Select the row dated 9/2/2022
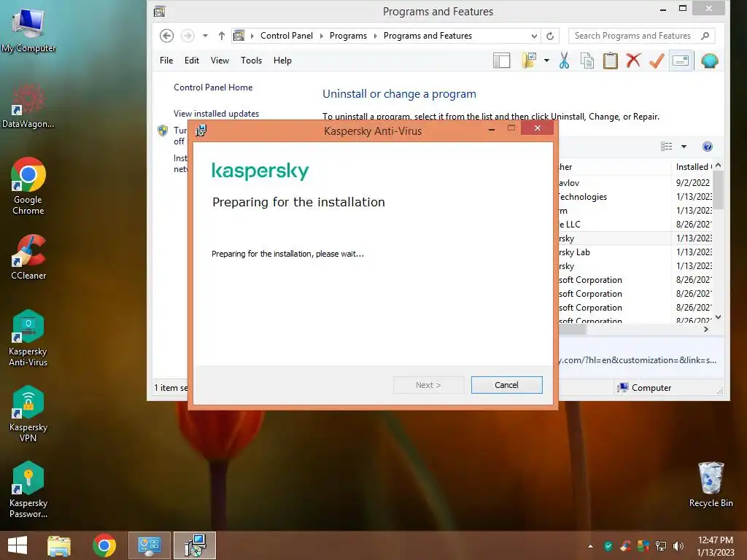 click(x=635, y=183)
